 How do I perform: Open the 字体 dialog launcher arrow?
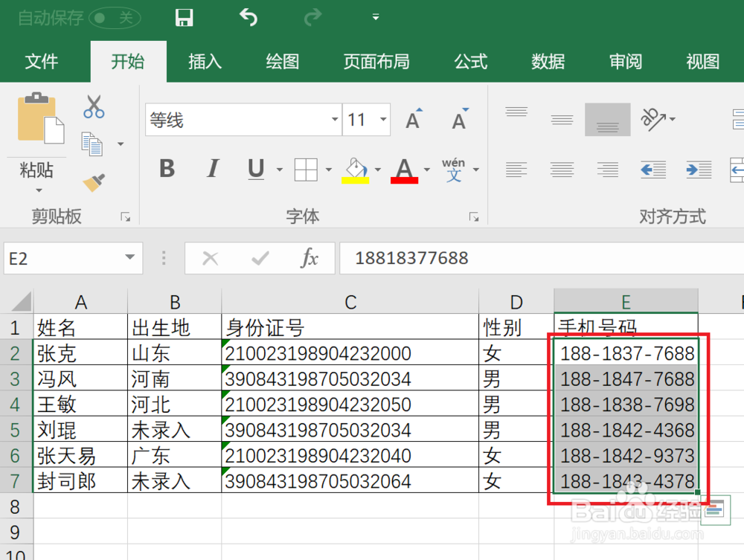(x=474, y=216)
